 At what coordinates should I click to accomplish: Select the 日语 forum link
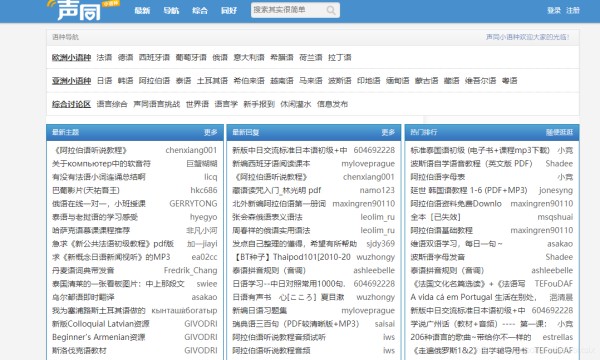(x=104, y=81)
